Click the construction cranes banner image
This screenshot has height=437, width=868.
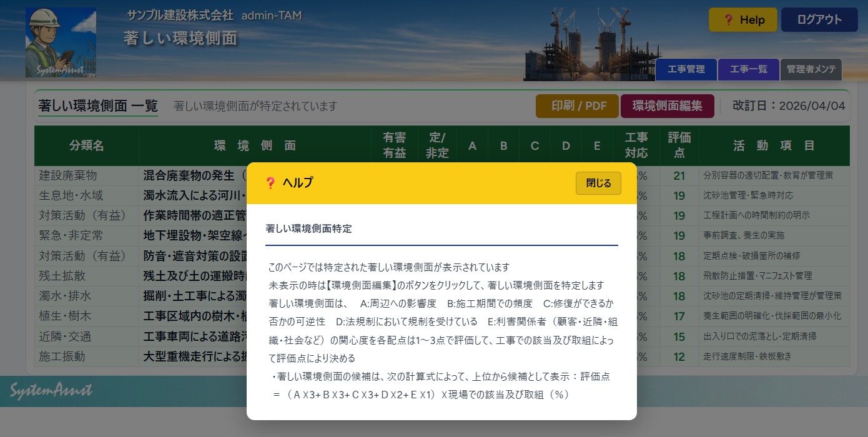587,44
